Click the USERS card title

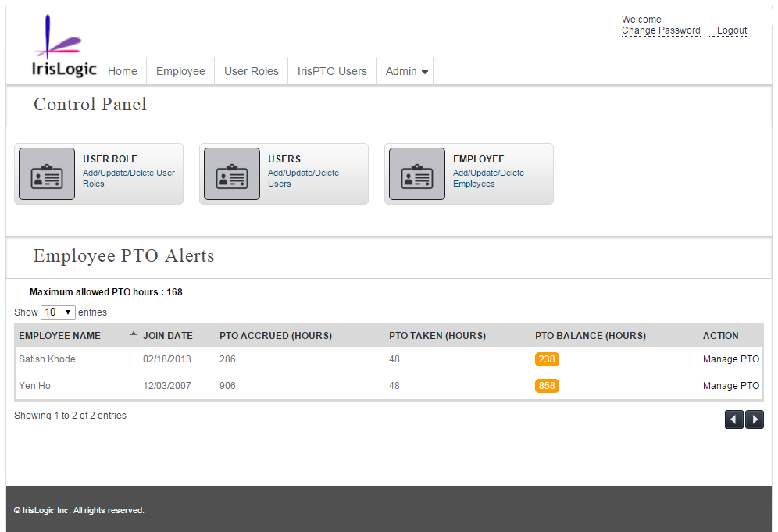[x=284, y=159]
